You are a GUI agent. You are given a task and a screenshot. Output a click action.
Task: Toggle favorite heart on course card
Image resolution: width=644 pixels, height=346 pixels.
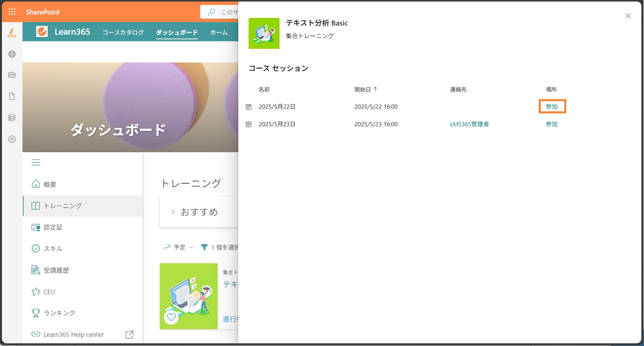point(171,317)
